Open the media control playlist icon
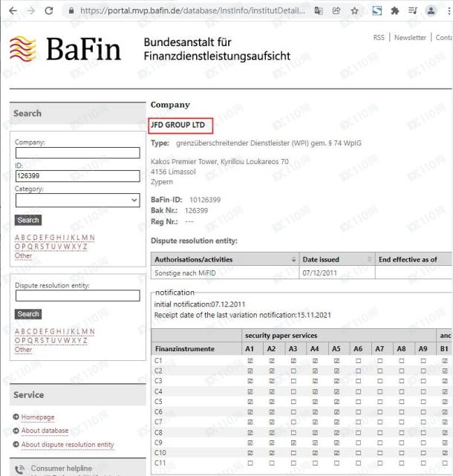Screen dimensions: 453x476 (413, 11)
